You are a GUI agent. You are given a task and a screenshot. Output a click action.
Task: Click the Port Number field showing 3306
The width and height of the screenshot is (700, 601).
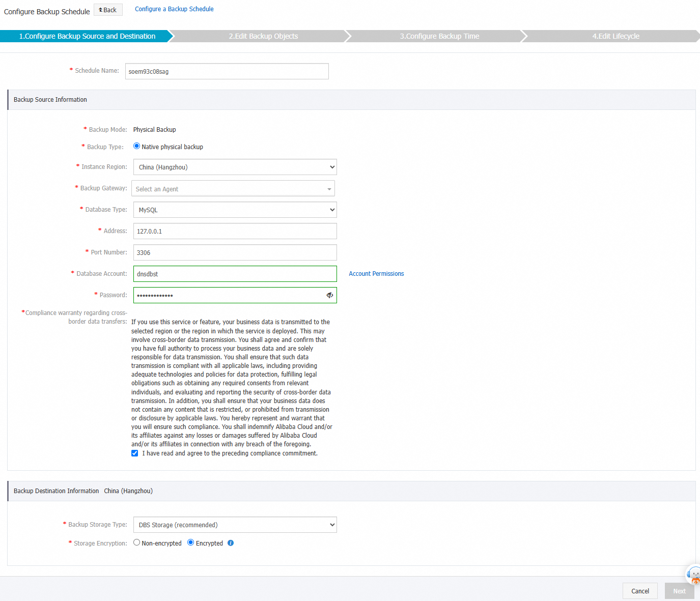235,252
